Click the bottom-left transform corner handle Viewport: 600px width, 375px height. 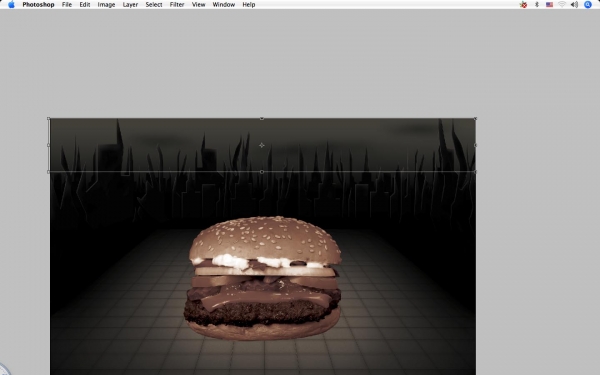49,172
